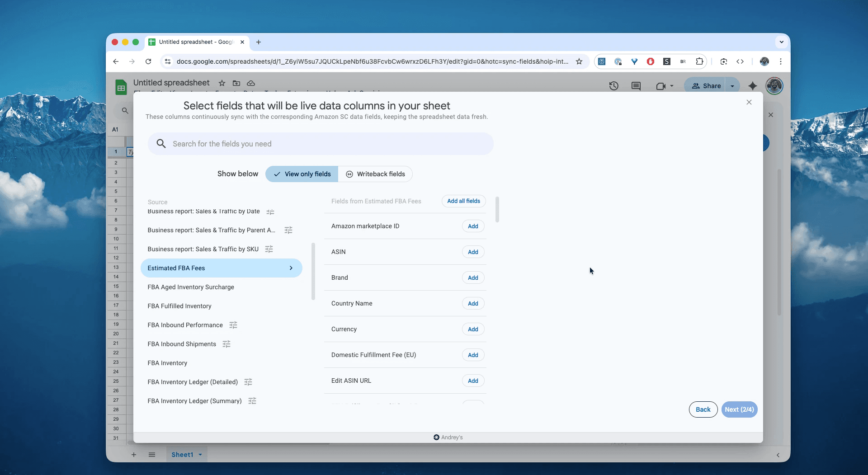Open the Gemini sparkle icon

tap(753, 86)
